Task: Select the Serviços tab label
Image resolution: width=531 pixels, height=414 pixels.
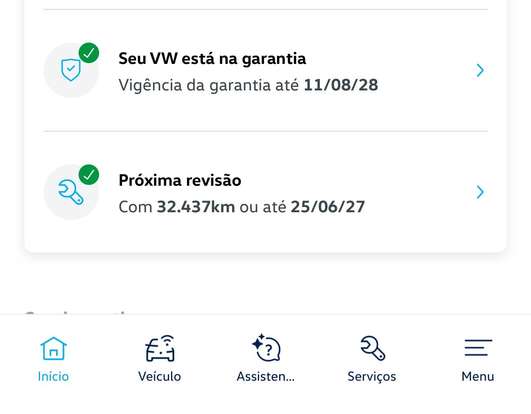Action: point(372,377)
